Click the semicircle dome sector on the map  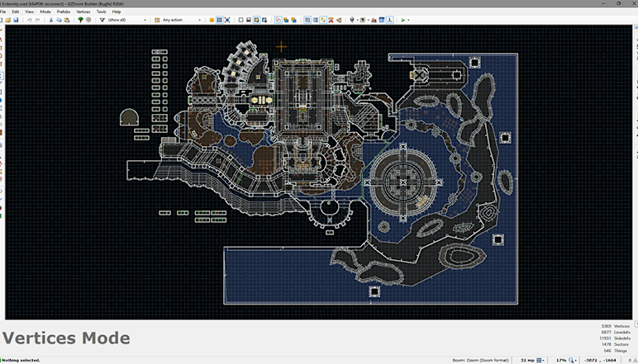click(129, 117)
